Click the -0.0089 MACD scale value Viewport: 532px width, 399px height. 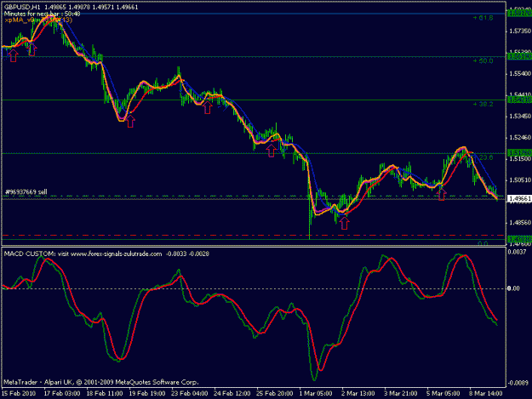pos(518,384)
